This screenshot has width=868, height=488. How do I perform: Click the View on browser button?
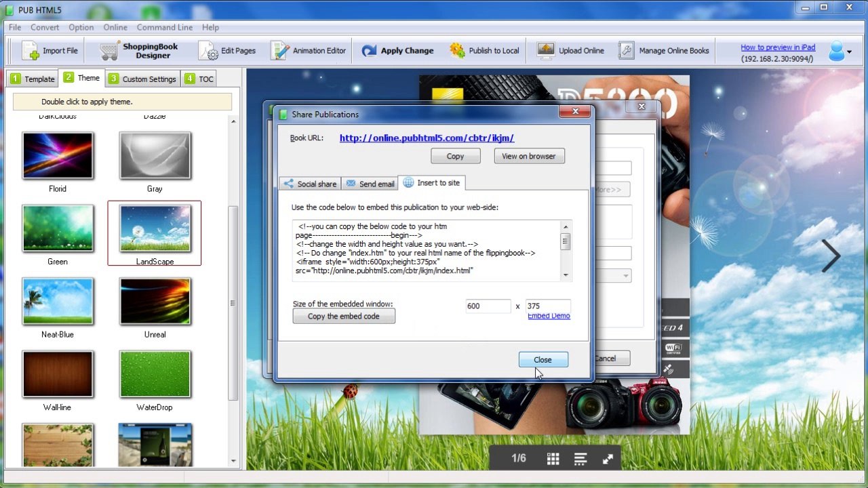(x=529, y=156)
